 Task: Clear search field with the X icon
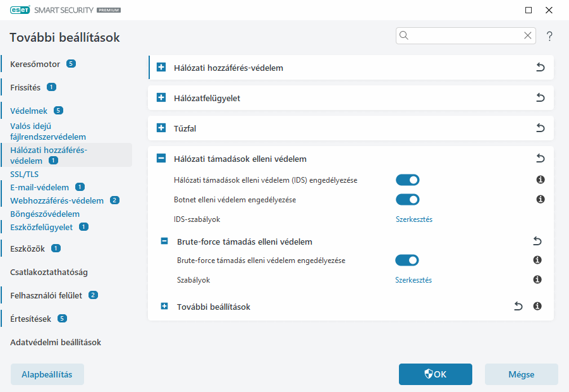point(527,35)
